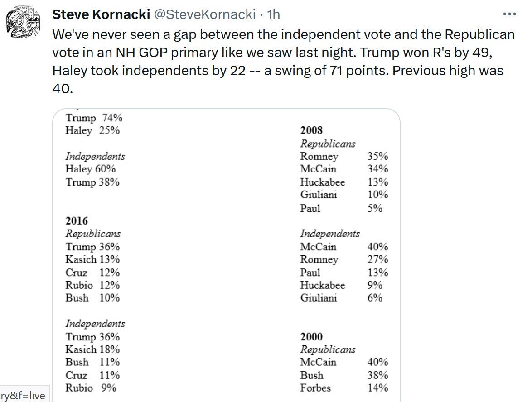Click the 2008 'Independents' italic label
532x402 pixels.
point(330,234)
